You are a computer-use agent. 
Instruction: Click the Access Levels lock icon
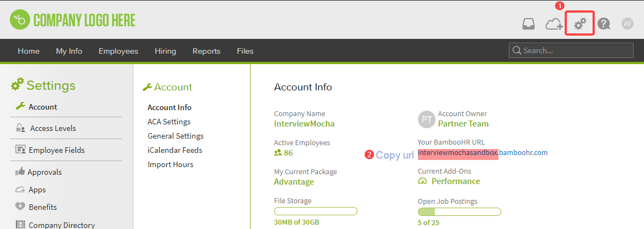click(x=21, y=128)
